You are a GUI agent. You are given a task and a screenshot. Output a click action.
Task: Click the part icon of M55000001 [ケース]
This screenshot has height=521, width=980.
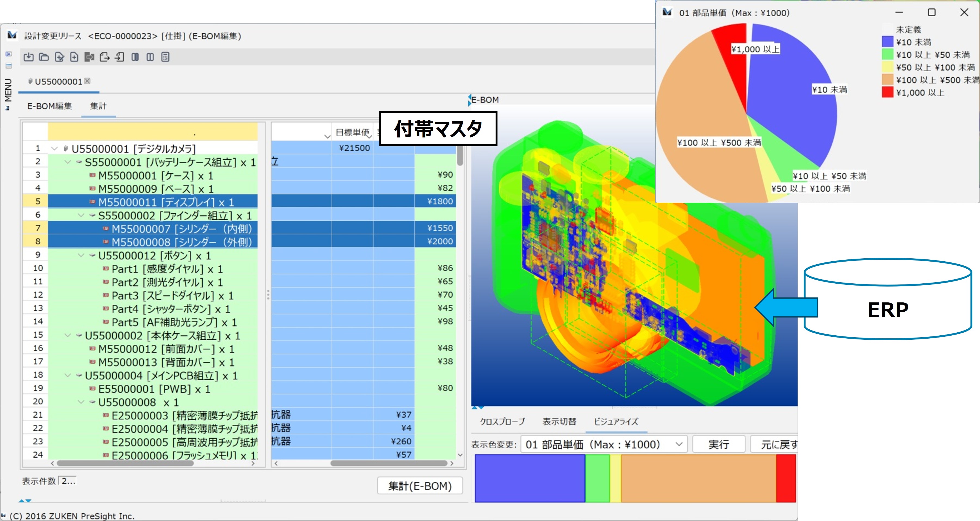[92, 175]
